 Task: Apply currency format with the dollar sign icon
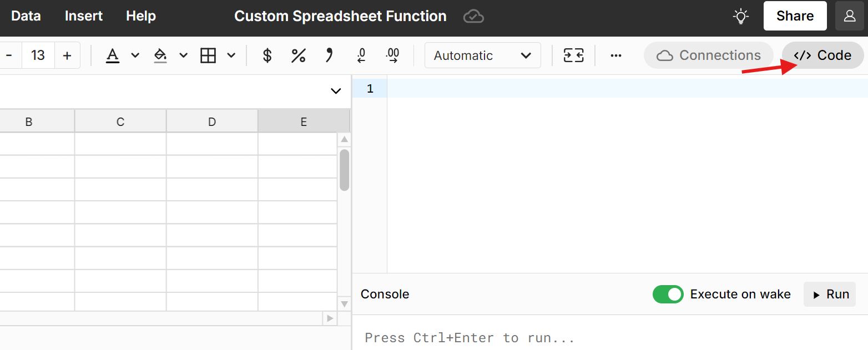pyautogui.click(x=266, y=55)
